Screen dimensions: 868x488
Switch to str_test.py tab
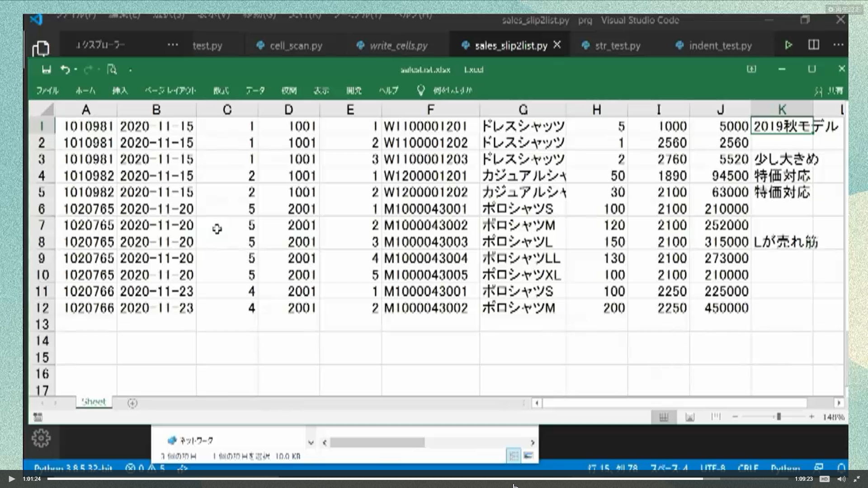point(618,46)
